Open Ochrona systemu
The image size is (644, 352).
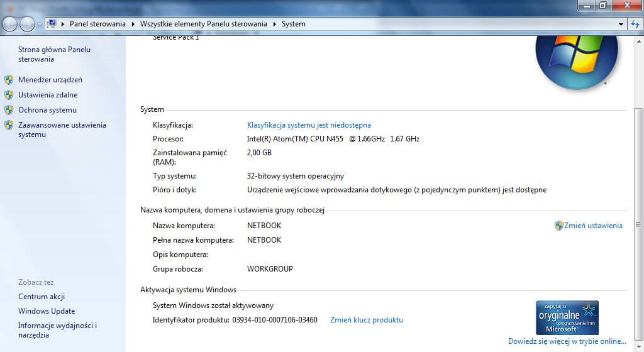point(47,110)
